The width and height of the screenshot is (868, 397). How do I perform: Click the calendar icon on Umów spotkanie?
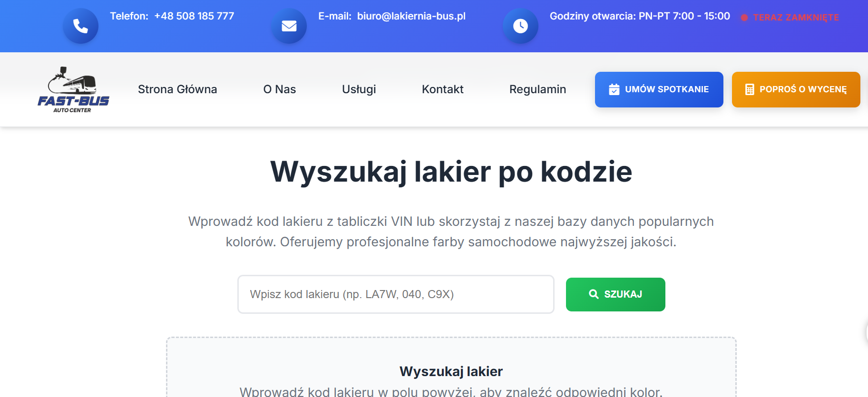[614, 89]
